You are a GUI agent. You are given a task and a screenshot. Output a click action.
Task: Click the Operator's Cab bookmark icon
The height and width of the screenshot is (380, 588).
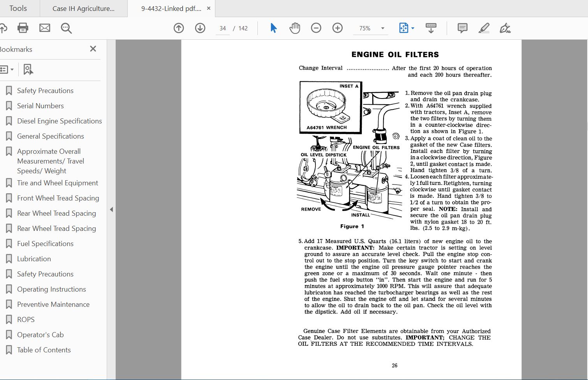coord(9,335)
